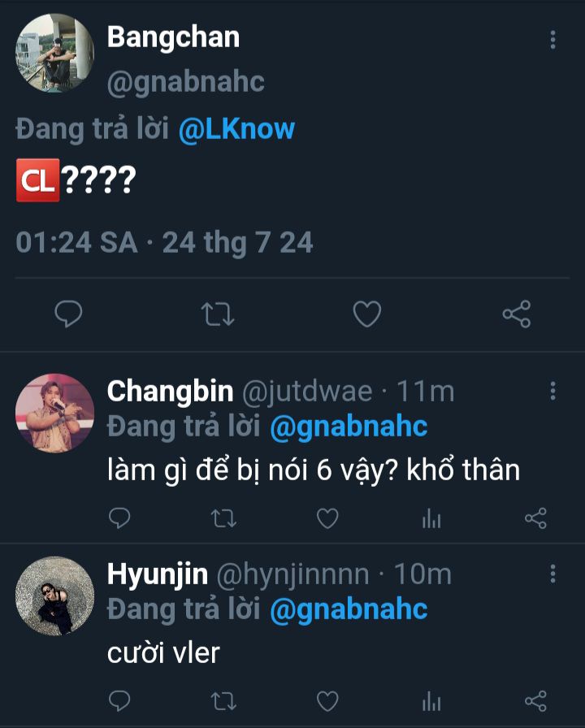Like Changbin's reply
585x728 pixels.
[x=327, y=518]
